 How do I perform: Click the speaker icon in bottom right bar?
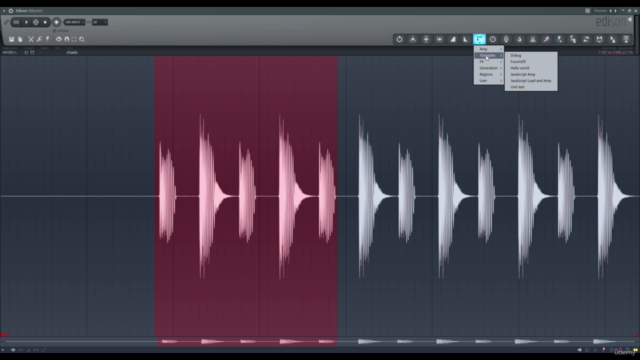pos(580,350)
